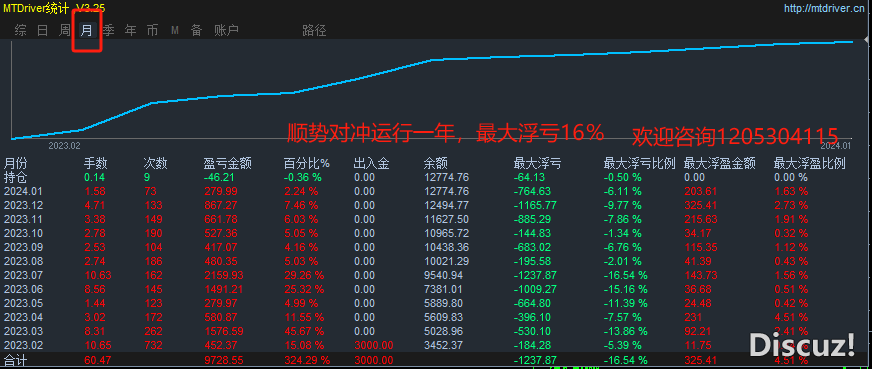Click the 203.61 floating profit value
The image size is (872, 369).
[x=701, y=191]
